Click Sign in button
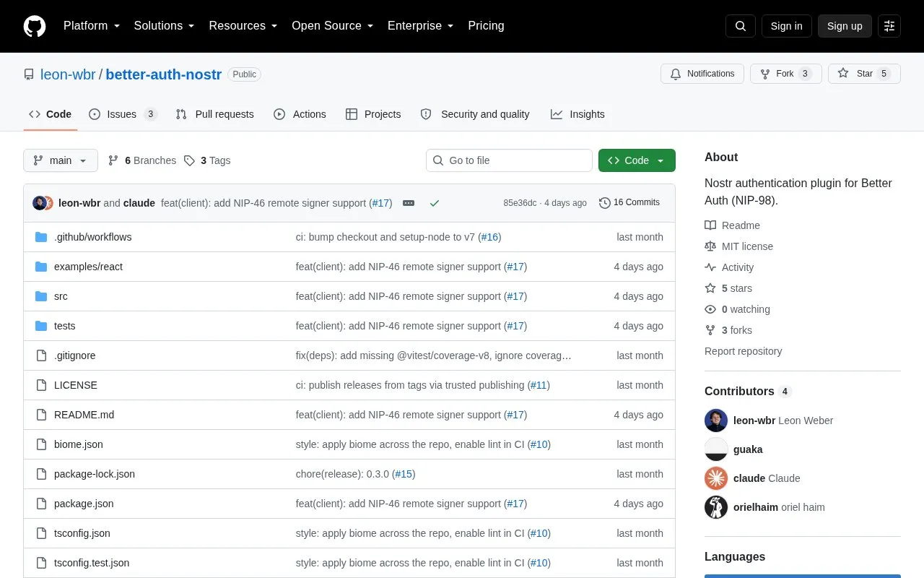This screenshot has height=578, width=924. pos(786,26)
